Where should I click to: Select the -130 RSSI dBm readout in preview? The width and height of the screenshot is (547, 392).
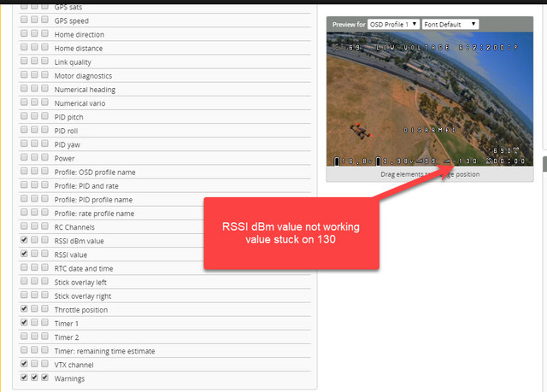(x=461, y=161)
